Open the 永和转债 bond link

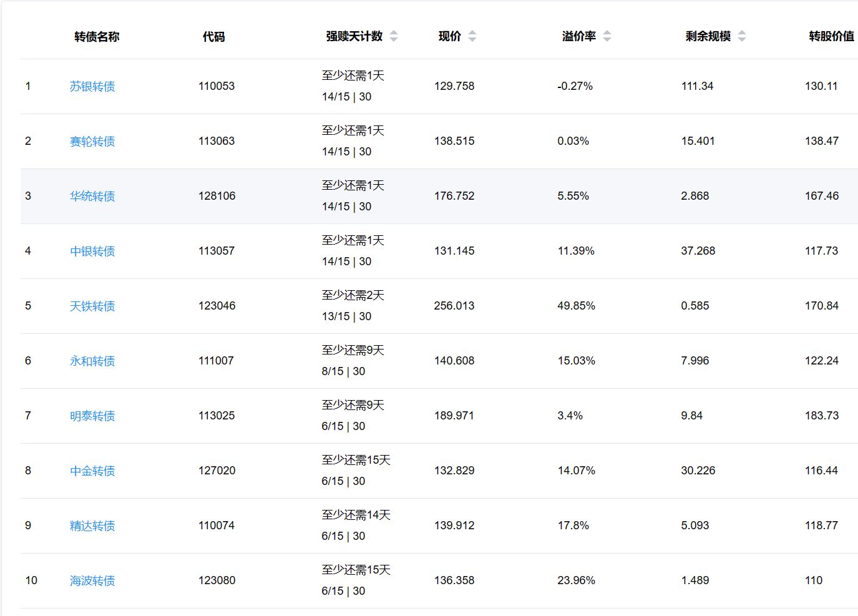click(x=92, y=361)
